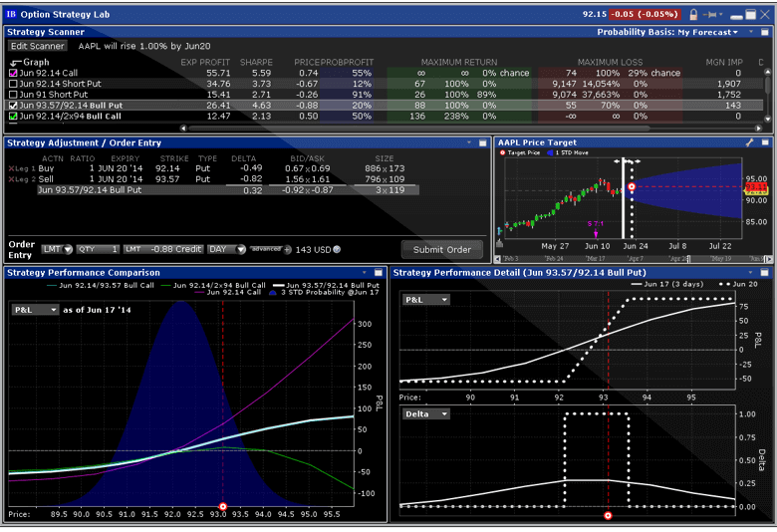
Task: Uncheck graph box for Jun 92.14/2x94 Bull Call
Action: point(13,117)
